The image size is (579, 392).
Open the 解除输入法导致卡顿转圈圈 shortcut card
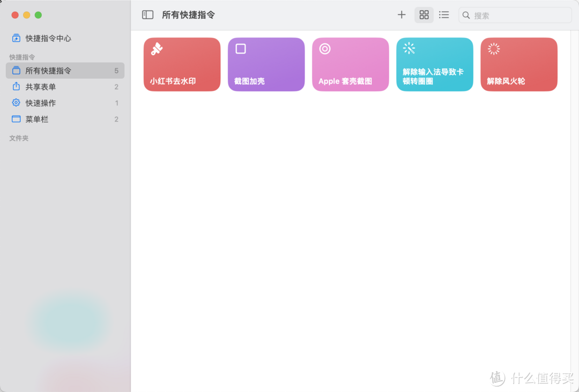435,64
